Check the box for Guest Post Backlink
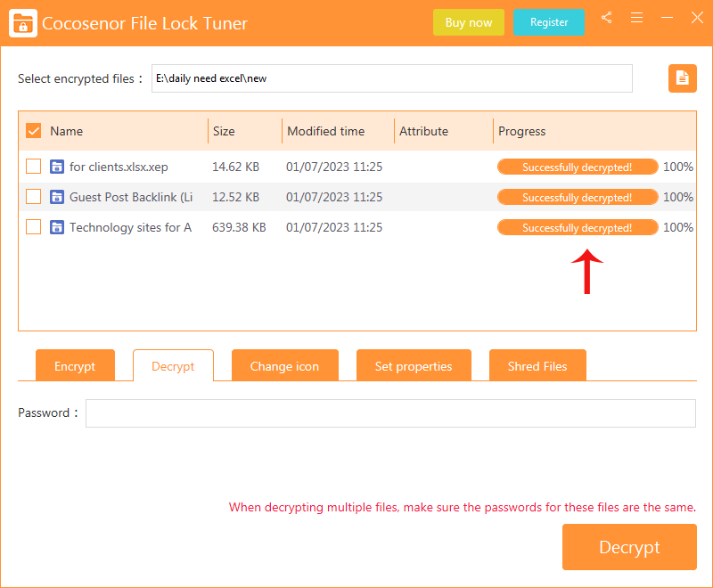The height and width of the screenshot is (588, 713). point(34,196)
